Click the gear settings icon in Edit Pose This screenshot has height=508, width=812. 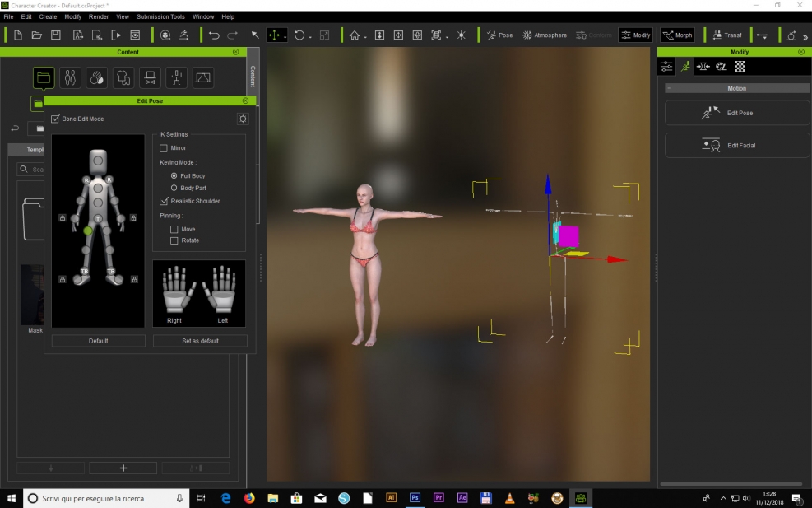tap(243, 119)
